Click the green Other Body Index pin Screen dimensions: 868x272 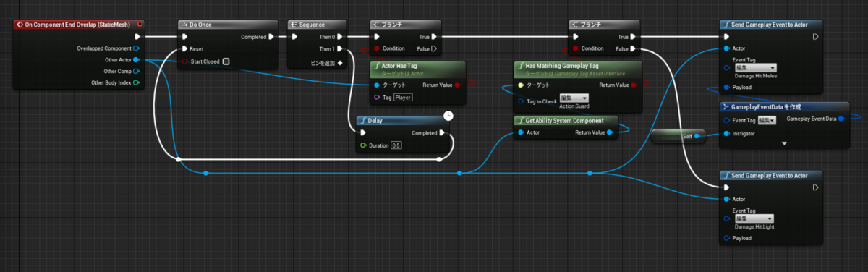(x=136, y=83)
